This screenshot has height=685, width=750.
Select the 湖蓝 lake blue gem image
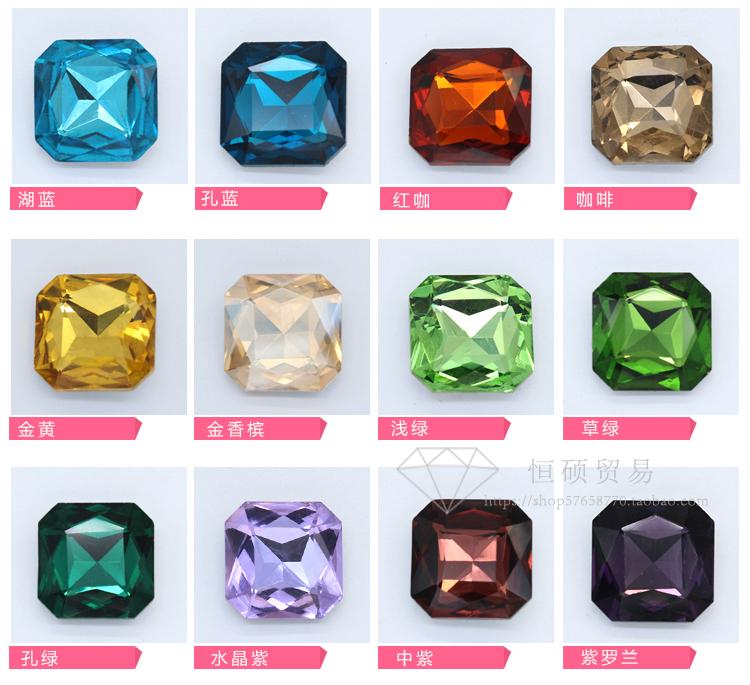[x=96, y=101]
